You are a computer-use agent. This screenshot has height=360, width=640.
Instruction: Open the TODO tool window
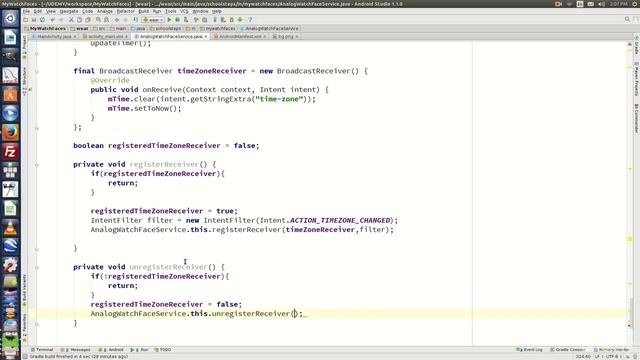coord(163,350)
